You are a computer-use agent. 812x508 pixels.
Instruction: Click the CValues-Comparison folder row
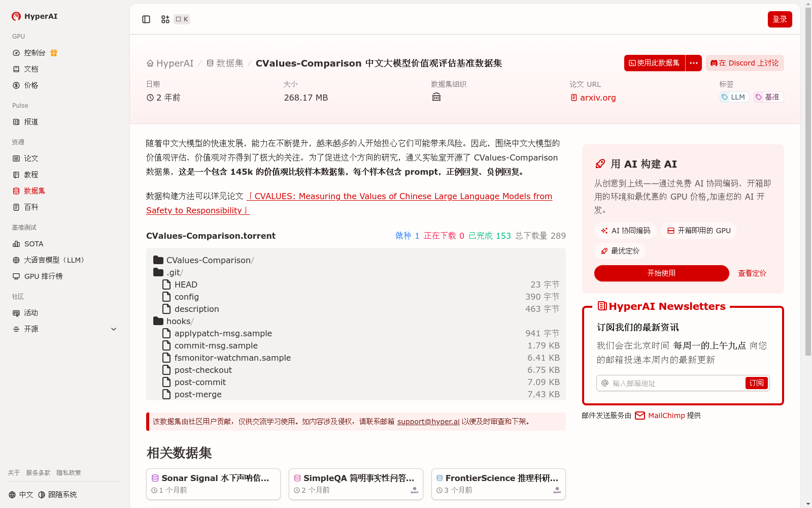(x=356, y=260)
